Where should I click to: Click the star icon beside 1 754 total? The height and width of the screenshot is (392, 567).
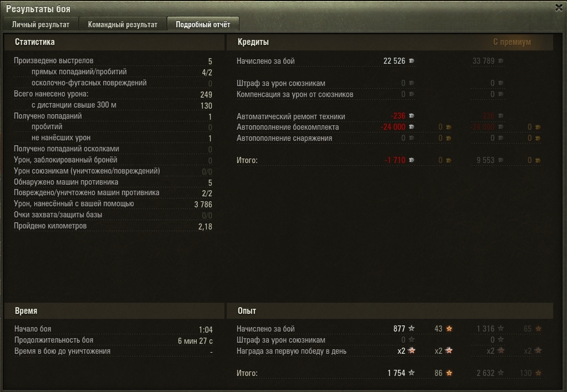(411, 373)
